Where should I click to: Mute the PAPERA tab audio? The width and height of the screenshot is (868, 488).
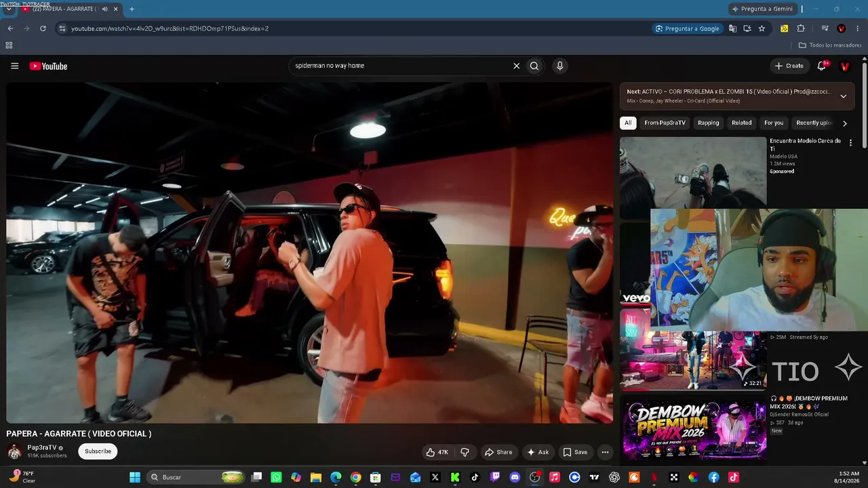click(x=104, y=9)
